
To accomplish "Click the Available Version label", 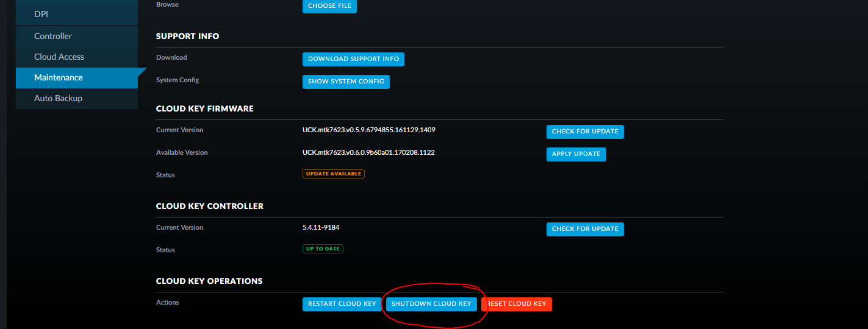I will pyautogui.click(x=182, y=152).
